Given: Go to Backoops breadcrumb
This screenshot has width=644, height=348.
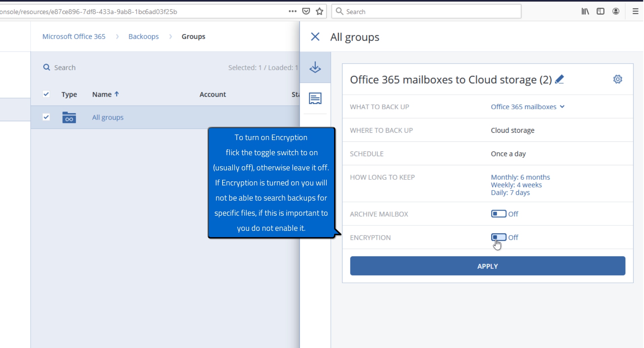Looking at the screenshot, I should pyautogui.click(x=144, y=37).
